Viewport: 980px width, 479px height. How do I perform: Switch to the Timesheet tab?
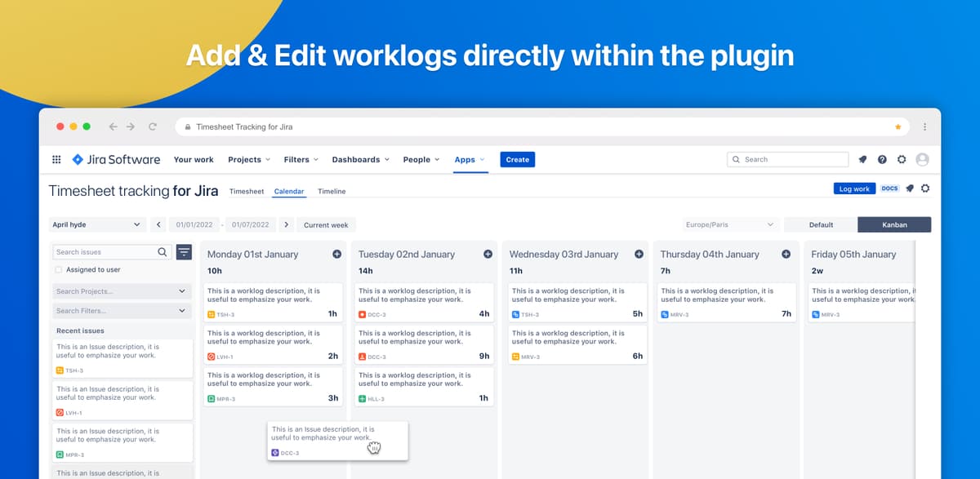click(x=247, y=192)
